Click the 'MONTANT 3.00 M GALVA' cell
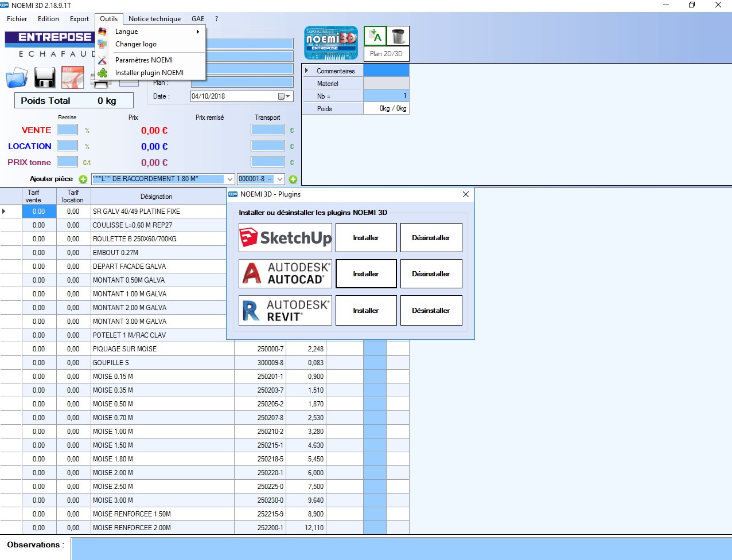The height and width of the screenshot is (560, 732). point(159,322)
